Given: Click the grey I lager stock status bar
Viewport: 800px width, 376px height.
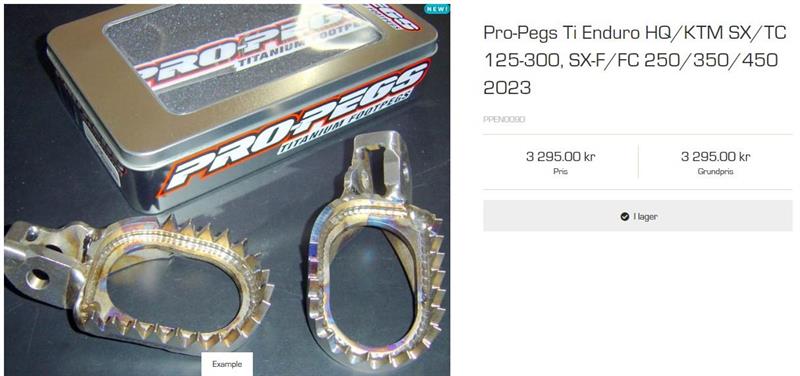Looking at the screenshot, I should tap(638, 216).
